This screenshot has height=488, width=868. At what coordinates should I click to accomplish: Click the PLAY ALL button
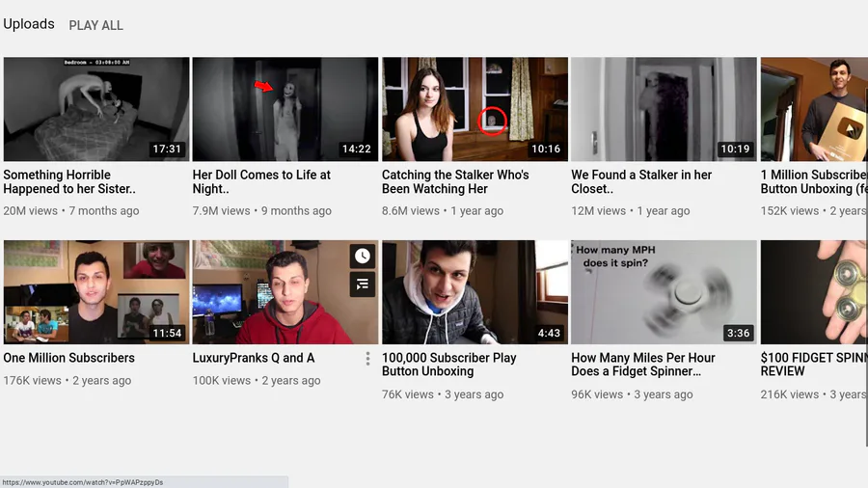pos(95,25)
